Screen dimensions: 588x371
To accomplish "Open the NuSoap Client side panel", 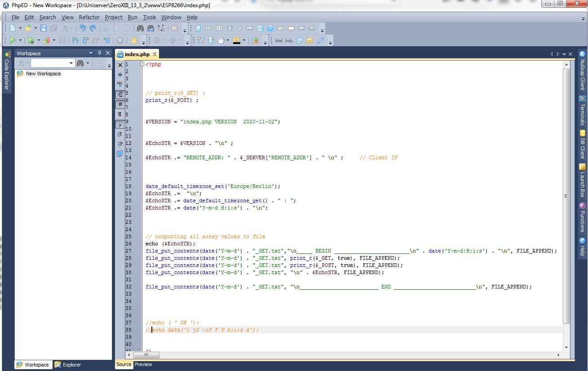I will 582,71.
